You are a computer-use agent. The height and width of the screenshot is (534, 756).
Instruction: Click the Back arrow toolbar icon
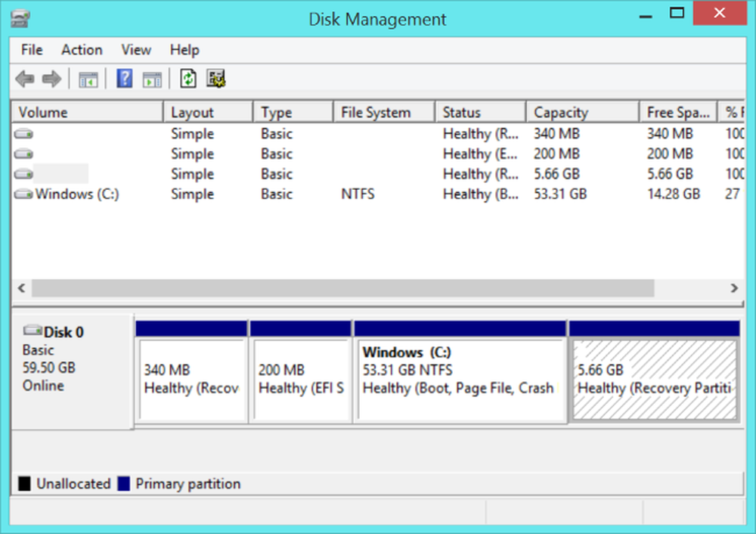pos(25,79)
